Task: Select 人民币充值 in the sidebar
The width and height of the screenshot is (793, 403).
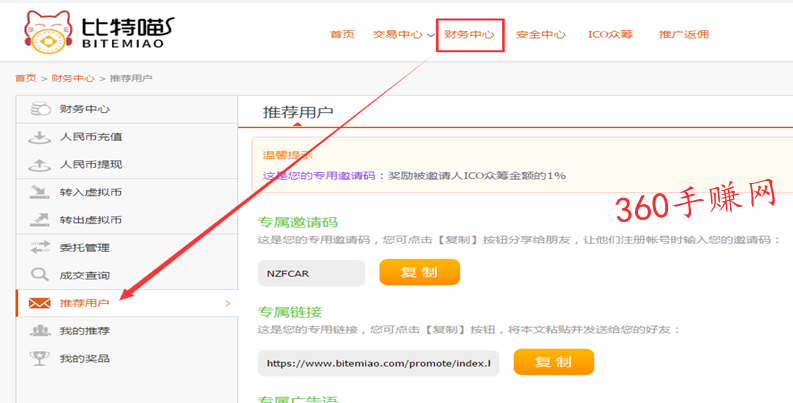Action: 127,137
